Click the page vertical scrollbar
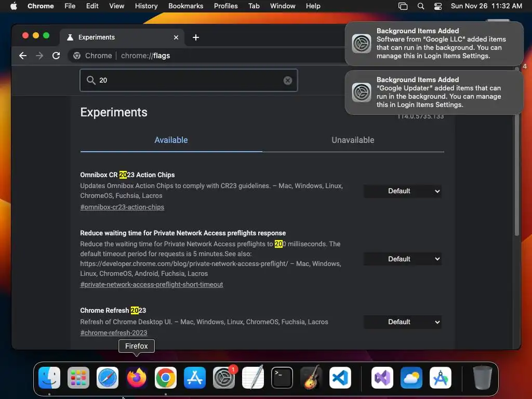This screenshot has height=399, width=532. (x=517, y=151)
